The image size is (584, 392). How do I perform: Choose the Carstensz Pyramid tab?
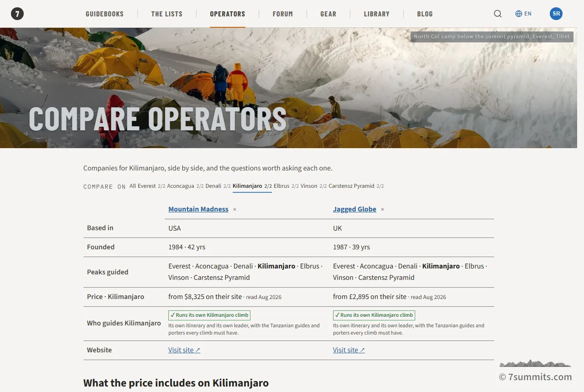click(356, 186)
